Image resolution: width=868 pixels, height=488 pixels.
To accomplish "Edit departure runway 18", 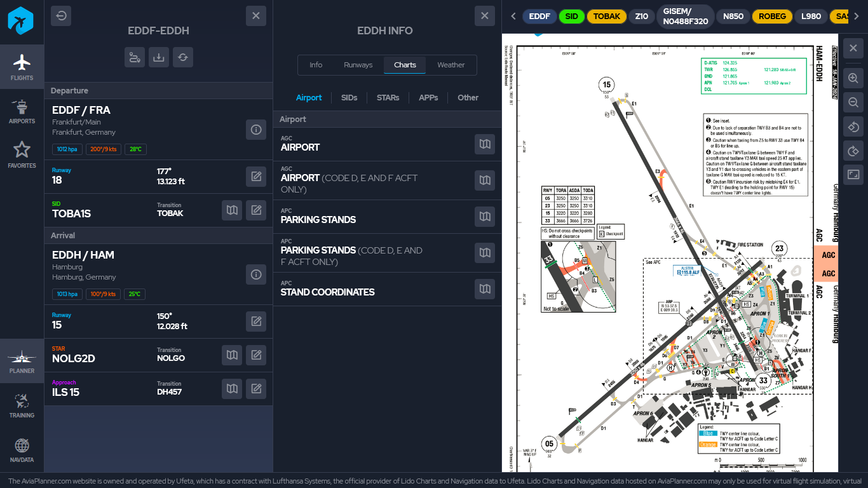I will click(x=256, y=177).
